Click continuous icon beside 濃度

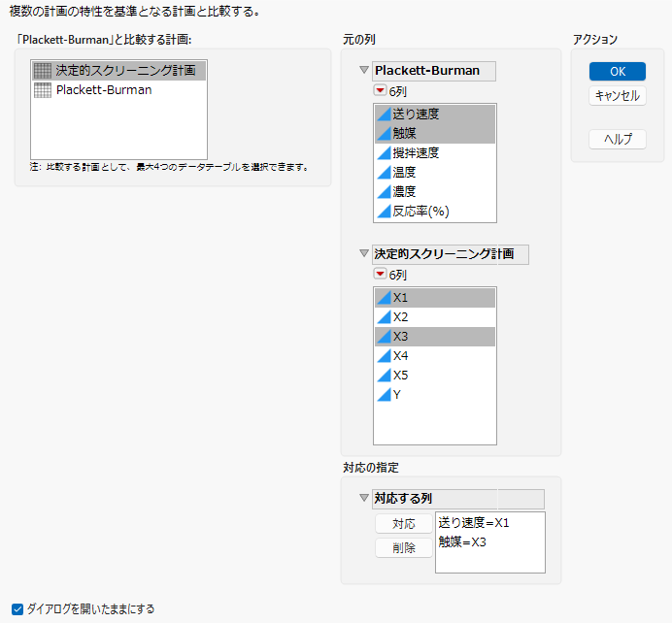click(384, 191)
